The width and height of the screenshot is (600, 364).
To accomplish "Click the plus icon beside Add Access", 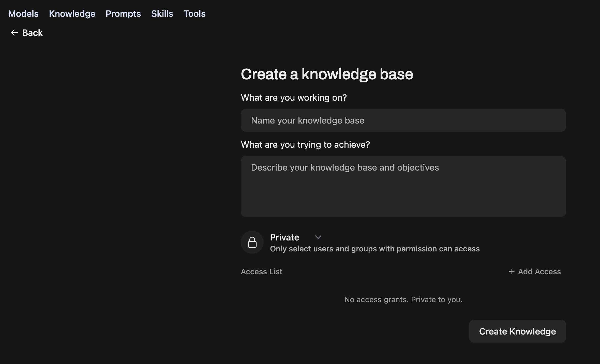I will pyautogui.click(x=511, y=271).
